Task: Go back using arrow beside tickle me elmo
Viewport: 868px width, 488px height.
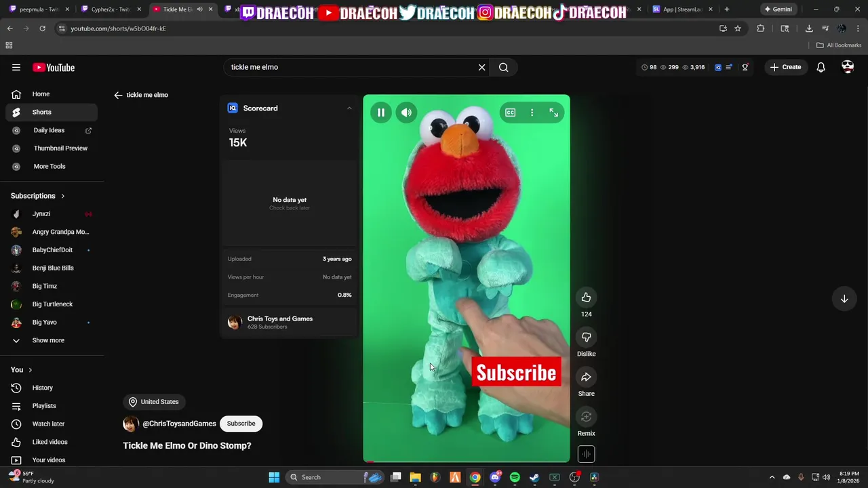Action: tap(118, 95)
